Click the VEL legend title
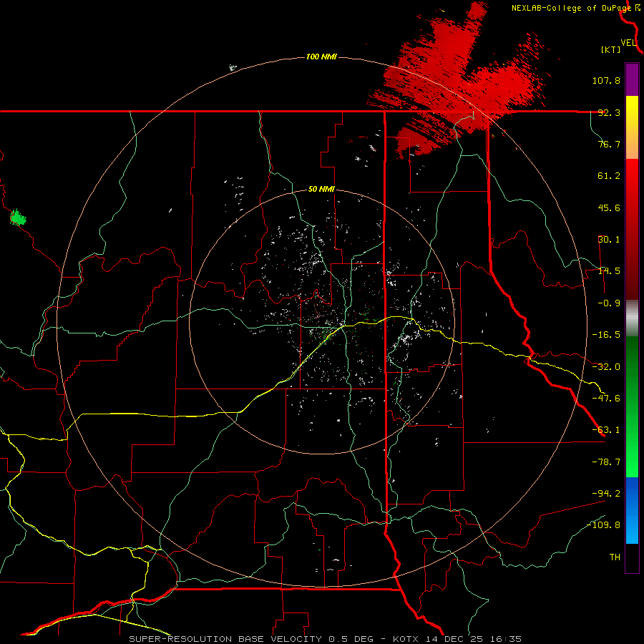 [x=628, y=43]
